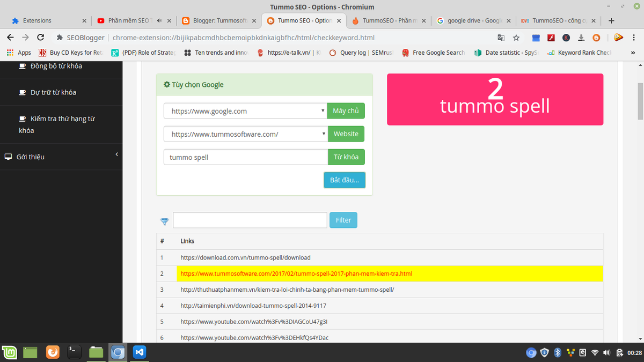Image resolution: width=644 pixels, height=362 pixels.
Task: Open the Free Google Search bookmark
Action: click(x=433, y=53)
